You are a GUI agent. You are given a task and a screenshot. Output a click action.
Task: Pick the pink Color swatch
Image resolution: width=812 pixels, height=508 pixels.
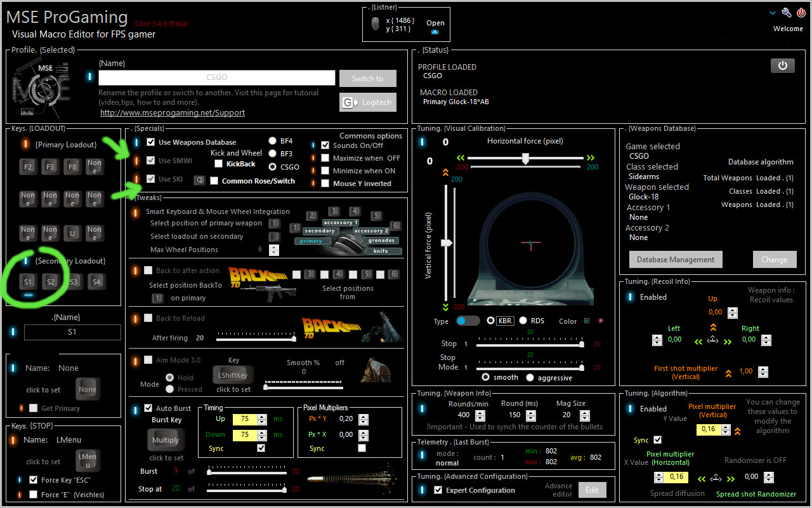[x=601, y=321]
